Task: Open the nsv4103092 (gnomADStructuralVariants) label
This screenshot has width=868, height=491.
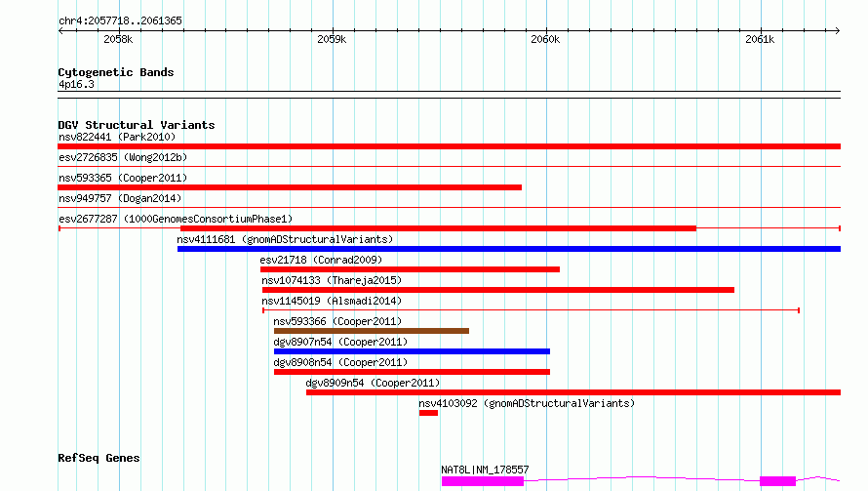Action: click(527, 403)
